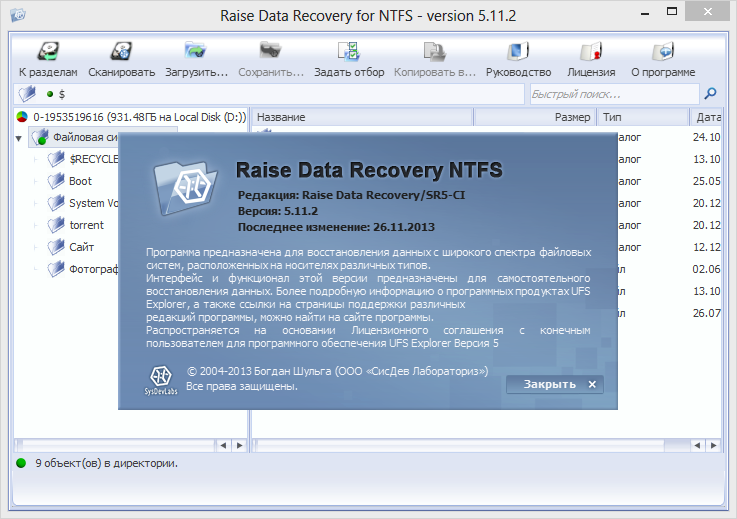Click the status text 9 объект(ов) в директории
The width and height of the screenshot is (737, 519).
106,464
